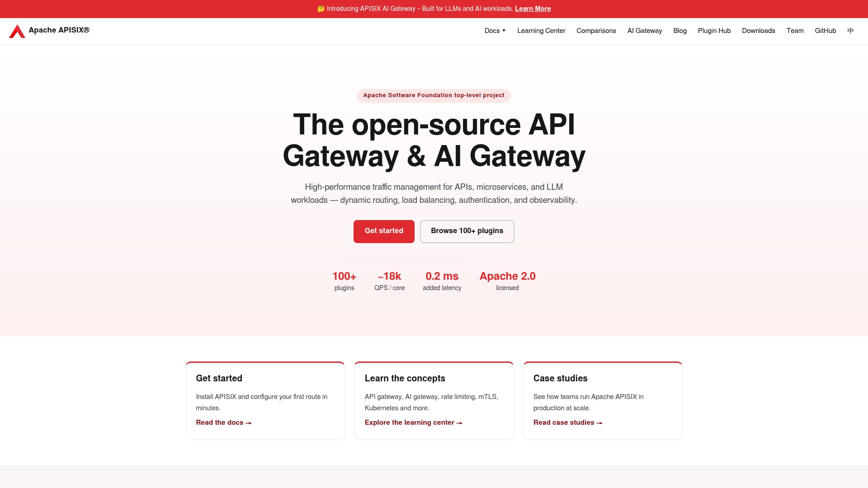
Task: Click 'Install APISIX and configure your first route' text
Action: 262,402
